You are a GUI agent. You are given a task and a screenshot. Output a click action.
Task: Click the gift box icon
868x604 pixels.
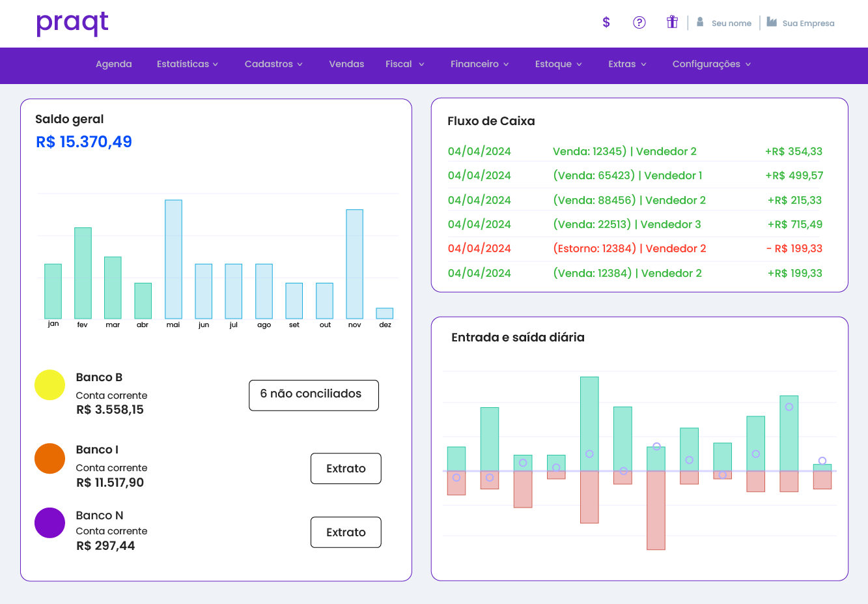pyautogui.click(x=673, y=22)
